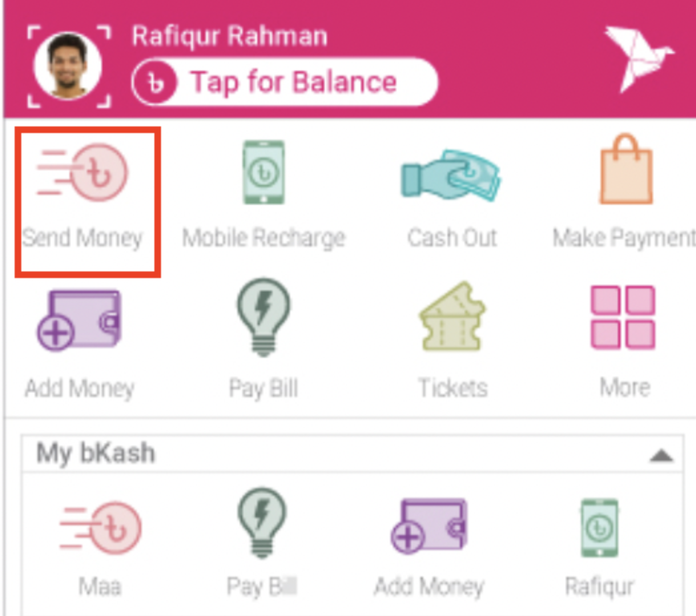Collapse My bKash section arrow
Viewport: 696px width, 616px height.
click(661, 456)
